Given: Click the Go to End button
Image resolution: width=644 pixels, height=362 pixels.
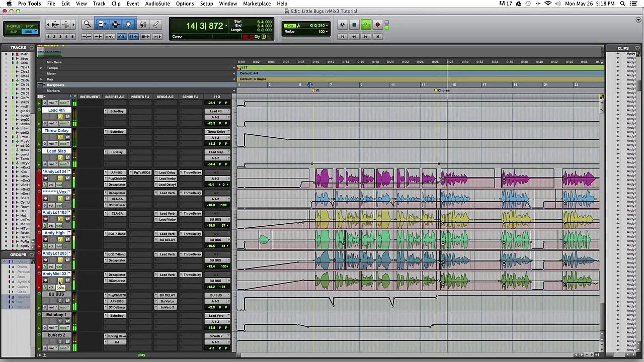Looking at the screenshot, I should (377, 37).
